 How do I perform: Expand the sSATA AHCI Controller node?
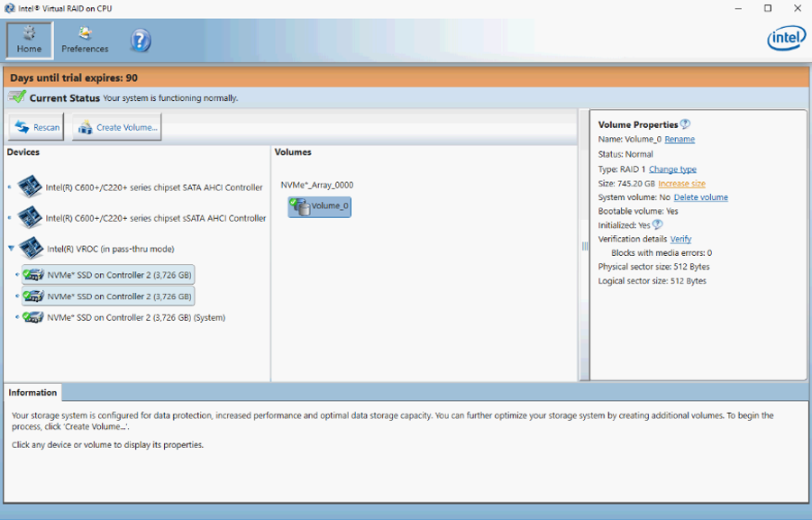point(10,218)
